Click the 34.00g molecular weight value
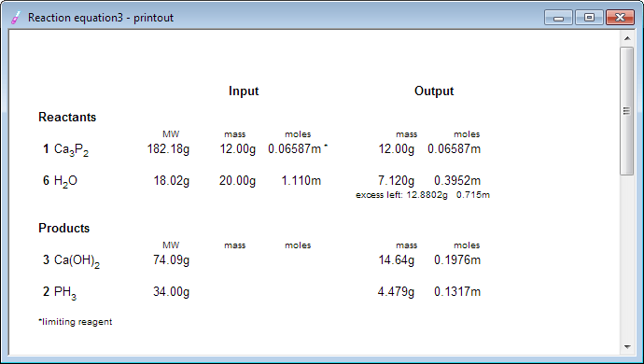The image size is (644, 364). pyautogui.click(x=172, y=291)
